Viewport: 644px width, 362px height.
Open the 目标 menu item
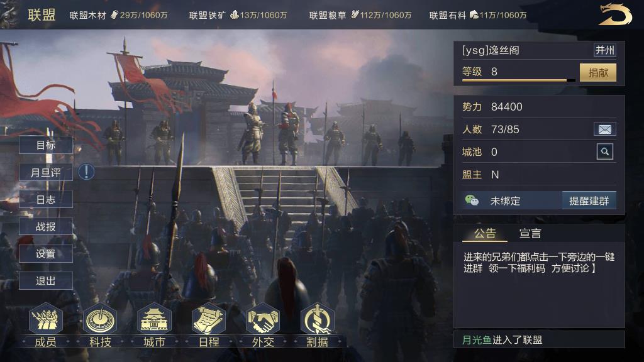[x=46, y=145]
